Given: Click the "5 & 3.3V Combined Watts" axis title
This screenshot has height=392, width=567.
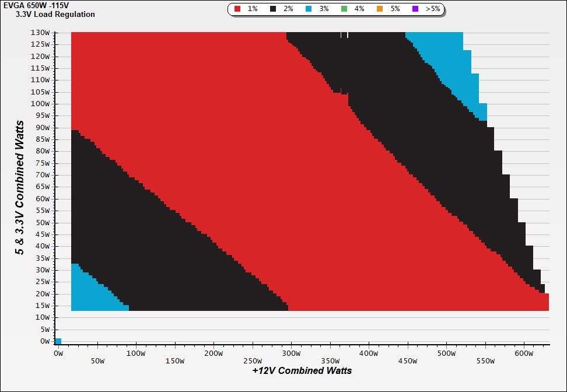Looking at the screenshot, I should [x=20, y=187].
